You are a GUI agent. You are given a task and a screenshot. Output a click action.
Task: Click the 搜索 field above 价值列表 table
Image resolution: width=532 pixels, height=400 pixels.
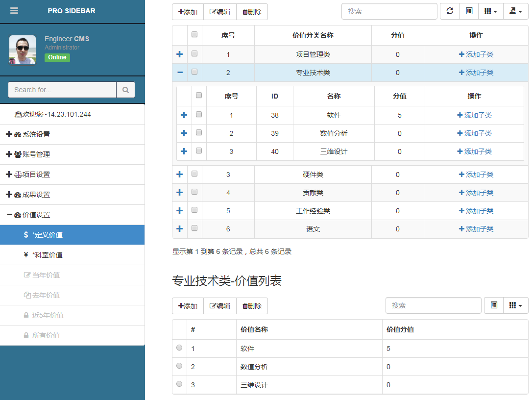pyautogui.click(x=433, y=305)
